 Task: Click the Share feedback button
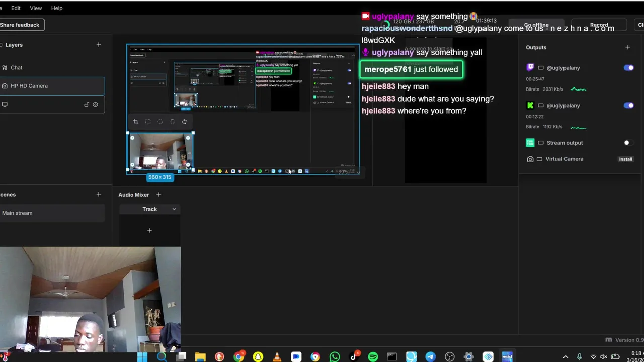pyautogui.click(x=20, y=25)
